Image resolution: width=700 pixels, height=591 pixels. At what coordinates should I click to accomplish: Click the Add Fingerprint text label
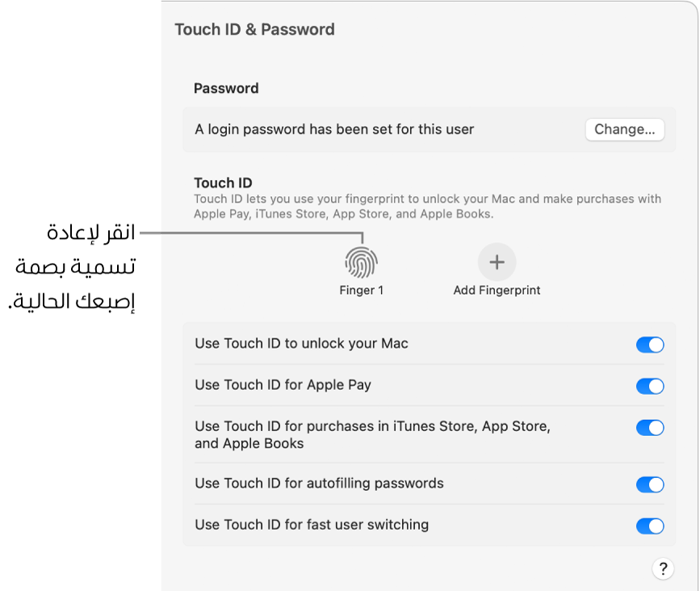(x=497, y=290)
